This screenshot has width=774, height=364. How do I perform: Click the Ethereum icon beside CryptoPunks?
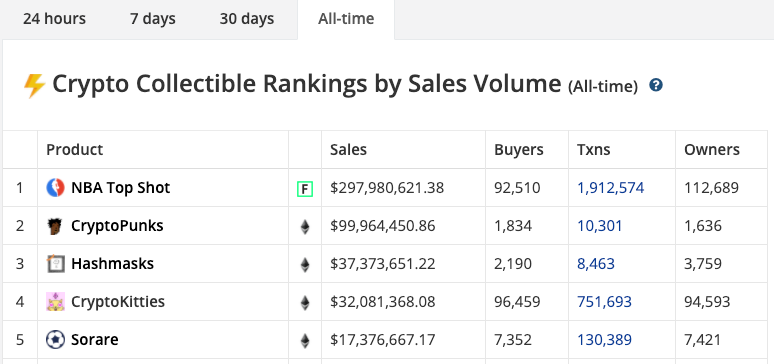click(305, 227)
